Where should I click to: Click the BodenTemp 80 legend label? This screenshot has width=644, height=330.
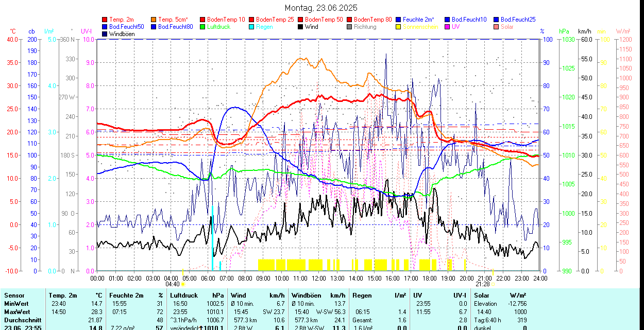point(372,20)
